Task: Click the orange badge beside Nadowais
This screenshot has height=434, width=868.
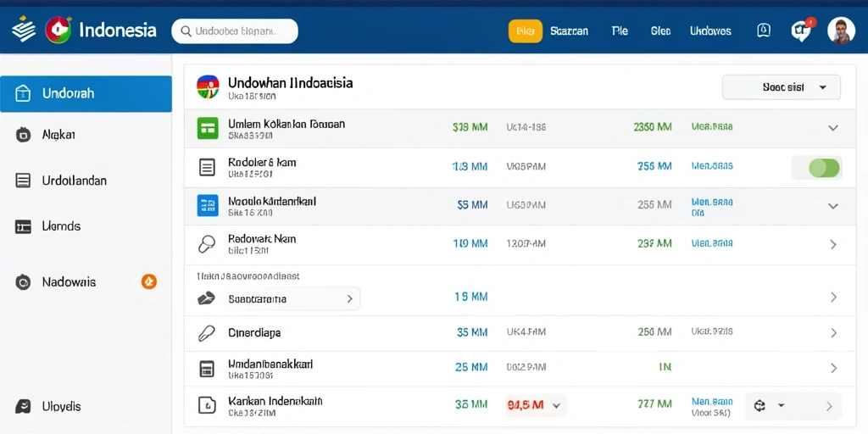Action: coord(149,281)
